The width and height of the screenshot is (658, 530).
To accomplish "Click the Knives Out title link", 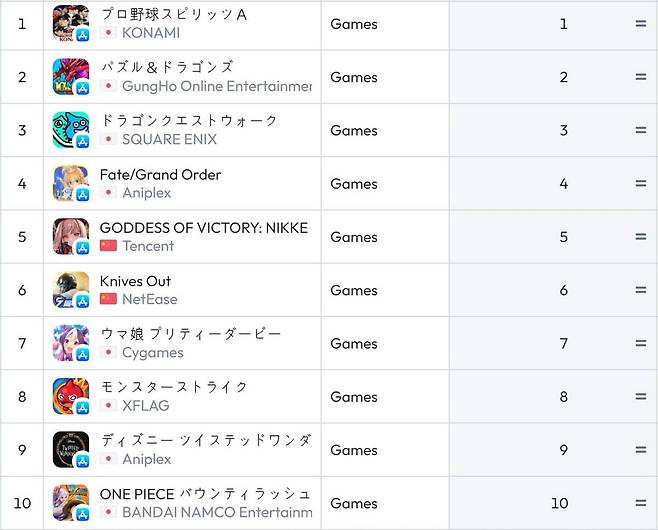I will [x=135, y=281].
